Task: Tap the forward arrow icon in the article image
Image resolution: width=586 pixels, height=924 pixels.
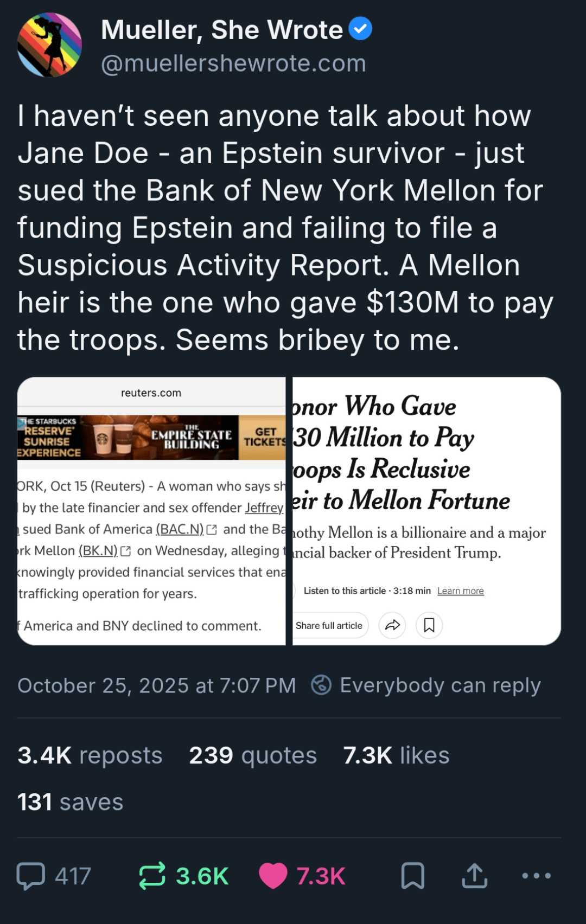Action: tap(392, 625)
